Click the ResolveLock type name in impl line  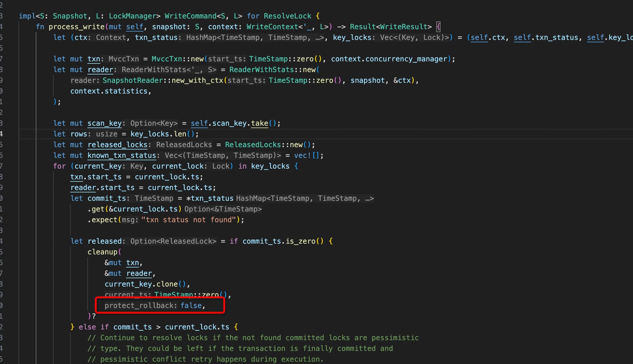click(x=287, y=16)
